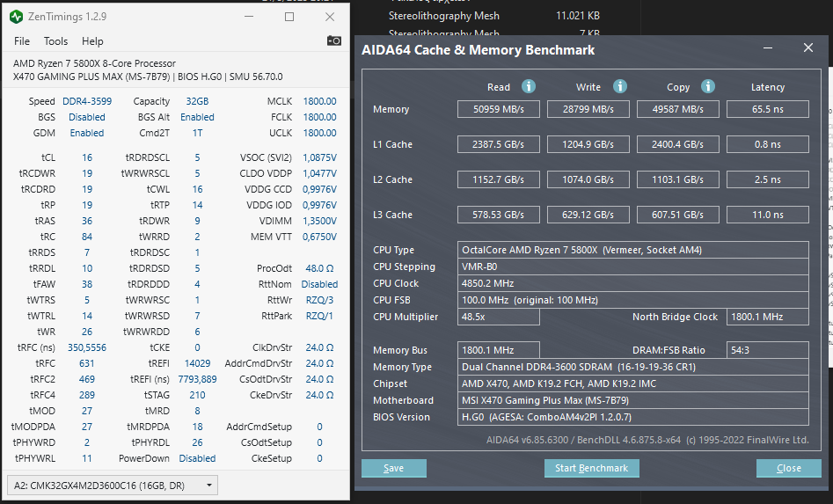The width and height of the screenshot is (833, 504).
Task: Click the Write info icon in AIDA64
Action: [619, 86]
